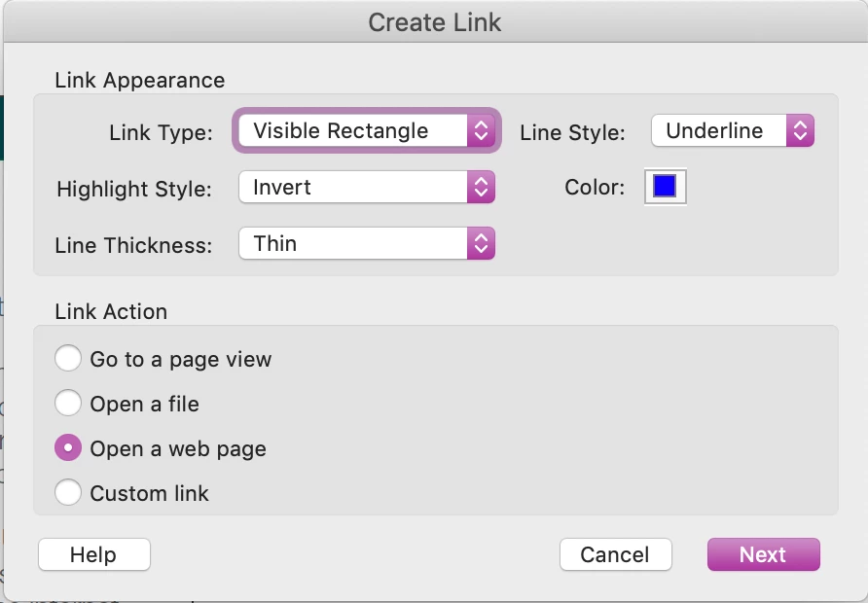Click the "Highlight Style:" label text
This screenshot has height=603, width=868.
134,190
